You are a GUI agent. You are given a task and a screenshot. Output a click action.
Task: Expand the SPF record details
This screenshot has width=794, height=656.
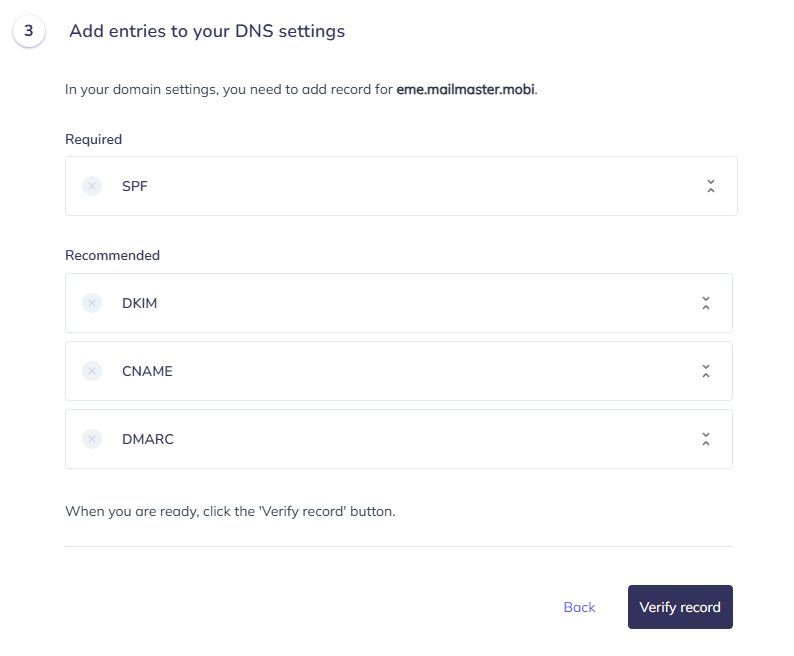711,186
